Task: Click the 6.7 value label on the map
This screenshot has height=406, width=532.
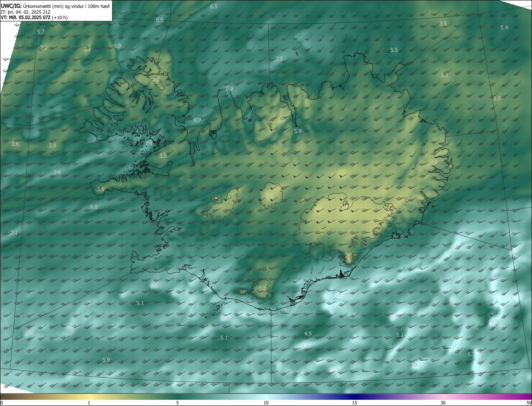Action: pos(197,120)
